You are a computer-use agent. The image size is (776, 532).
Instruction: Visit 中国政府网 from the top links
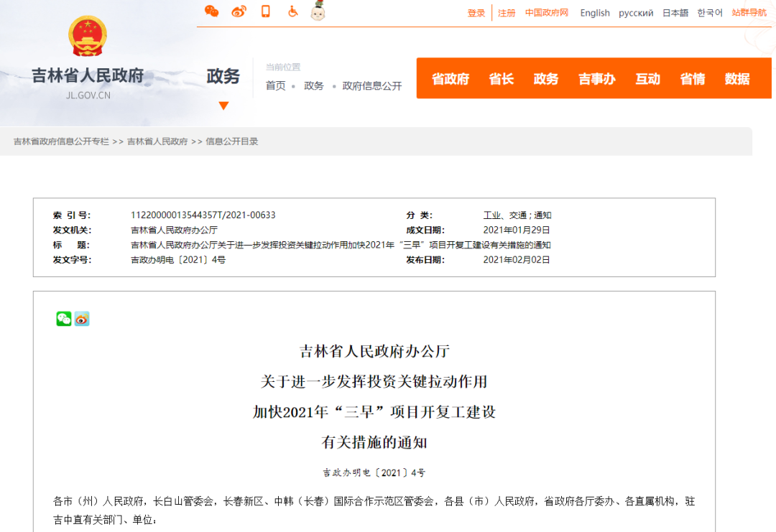pos(547,12)
